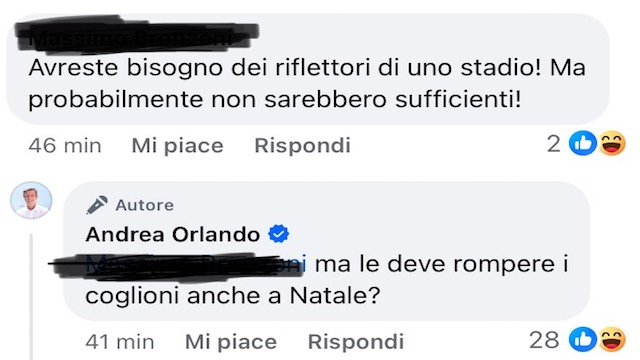Click the 46 min timestamp
This screenshot has width=640, height=360.
(x=65, y=145)
